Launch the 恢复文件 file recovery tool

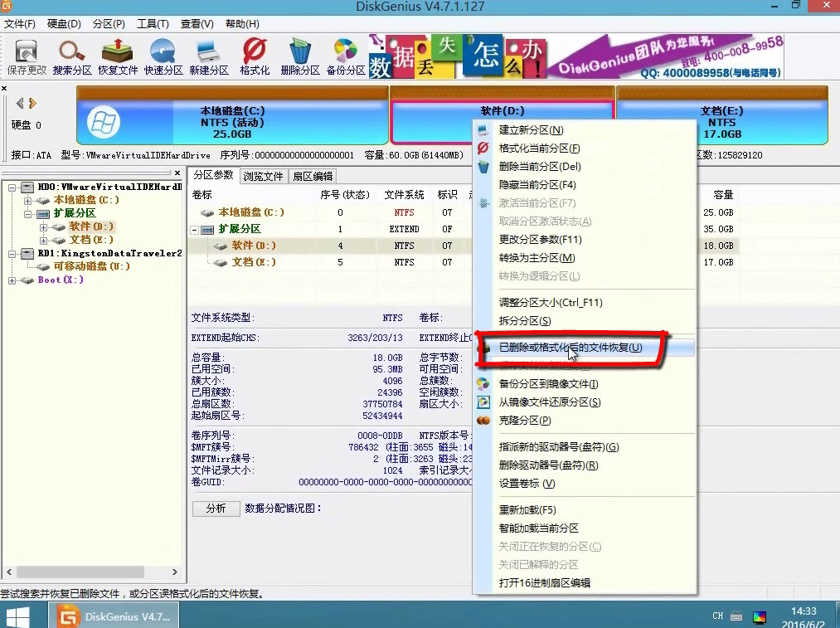pos(118,56)
